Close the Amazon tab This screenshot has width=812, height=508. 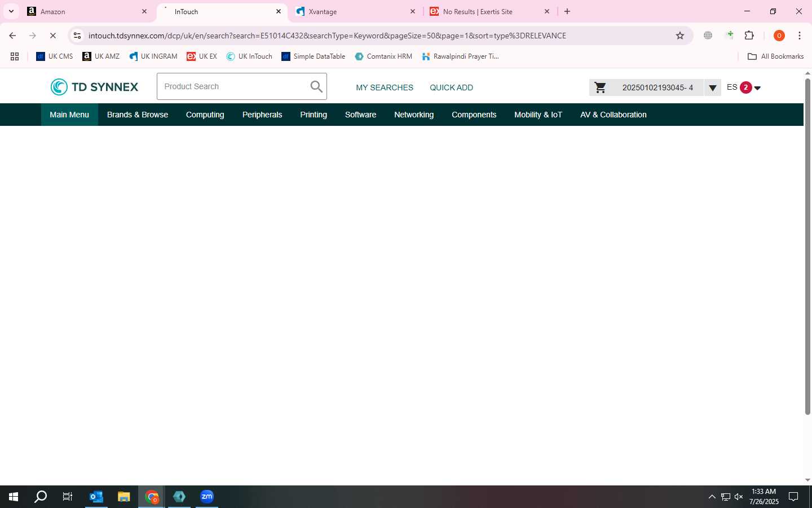coord(144,11)
